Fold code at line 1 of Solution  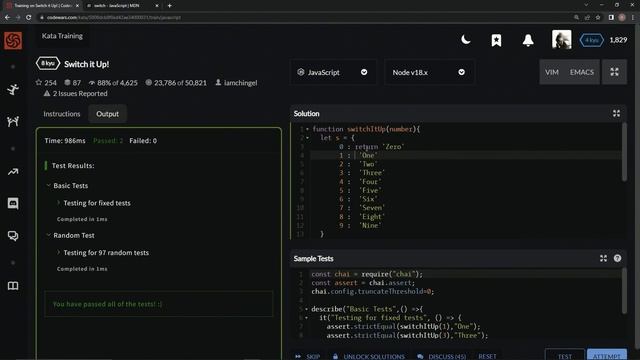click(x=307, y=129)
